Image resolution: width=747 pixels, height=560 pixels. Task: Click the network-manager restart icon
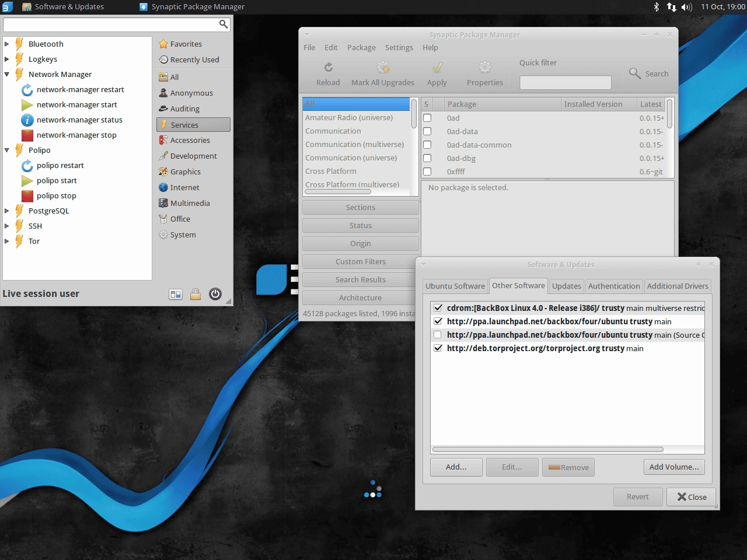tap(27, 90)
